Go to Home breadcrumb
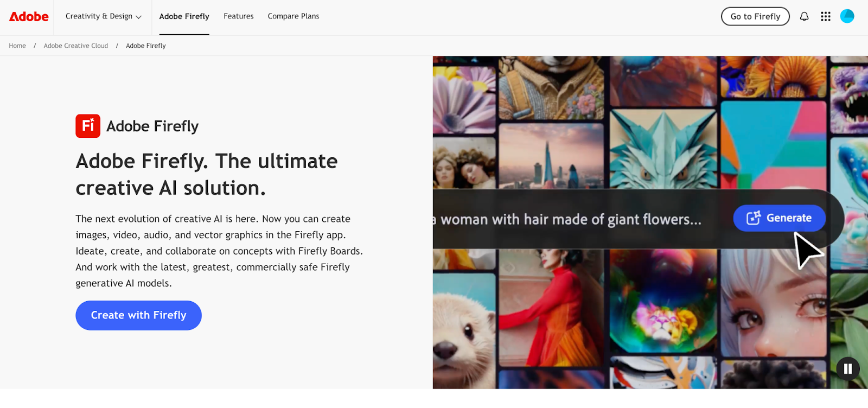The height and width of the screenshot is (408, 868). [17, 46]
